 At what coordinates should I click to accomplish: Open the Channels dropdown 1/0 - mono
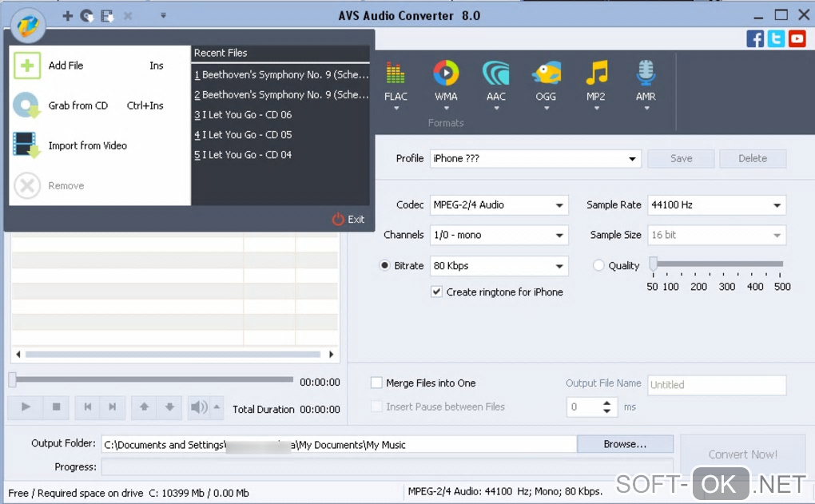tap(499, 235)
